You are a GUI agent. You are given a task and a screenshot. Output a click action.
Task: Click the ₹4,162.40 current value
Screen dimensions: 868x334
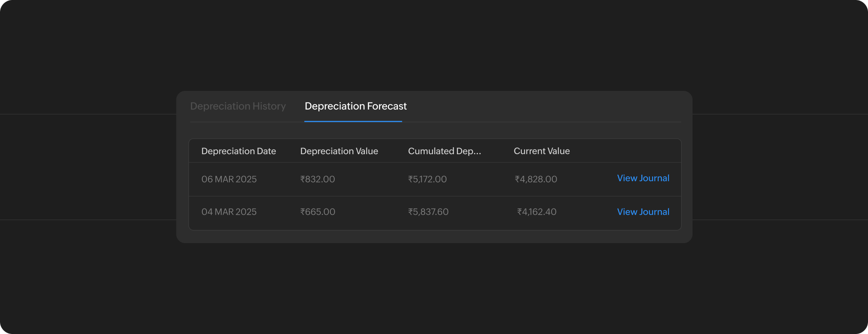click(536, 212)
